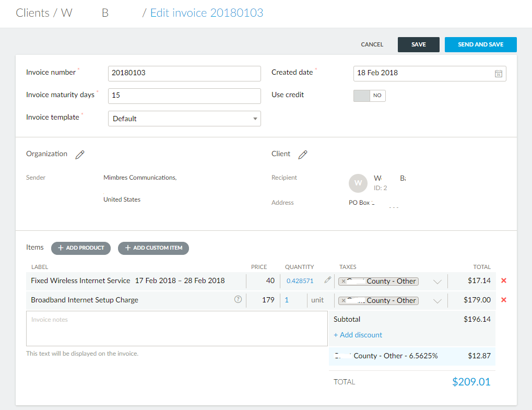Click into the Invoice notes text area

click(176, 329)
